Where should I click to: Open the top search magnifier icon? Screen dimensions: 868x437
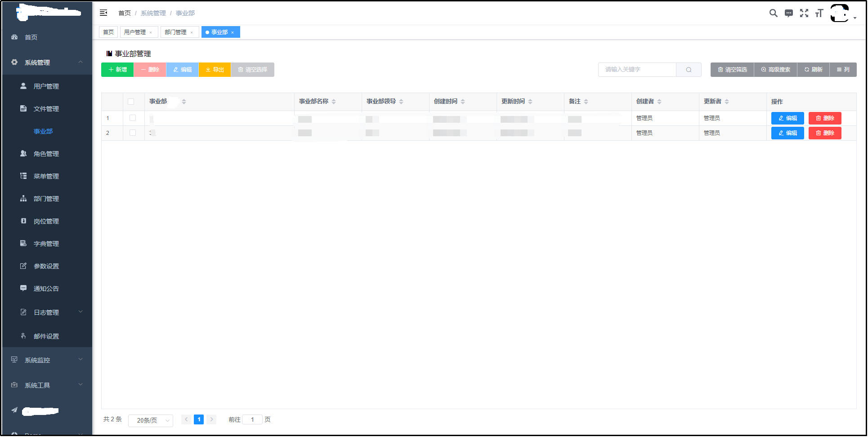pos(773,13)
